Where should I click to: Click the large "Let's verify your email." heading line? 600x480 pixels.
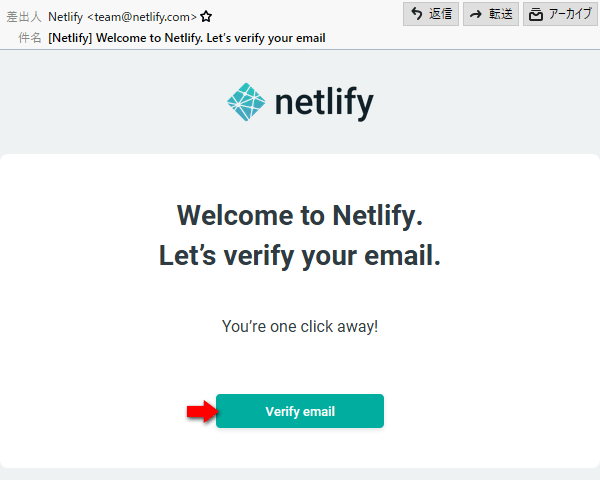pyautogui.click(x=300, y=255)
